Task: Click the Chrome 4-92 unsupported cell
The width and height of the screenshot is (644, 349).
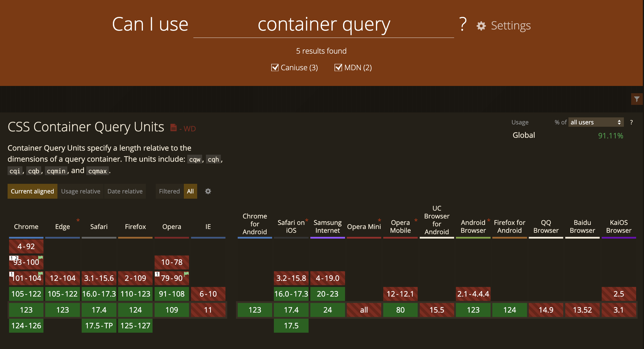Action: (x=26, y=246)
